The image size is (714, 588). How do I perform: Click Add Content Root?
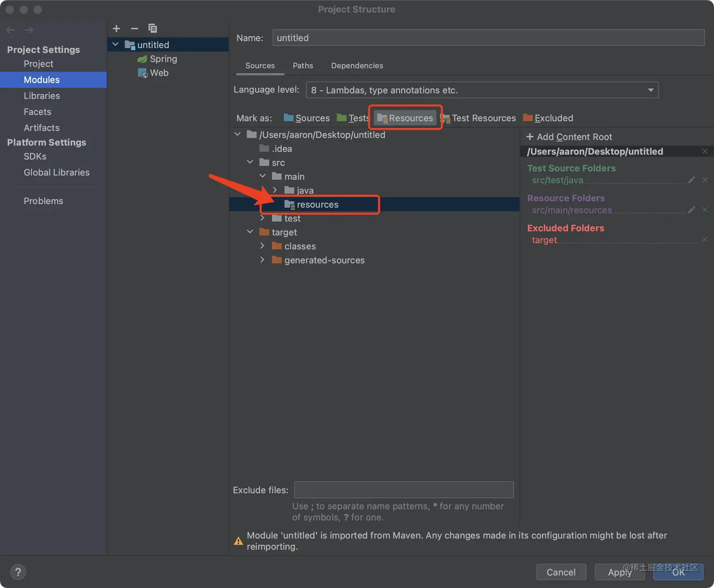point(569,137)
